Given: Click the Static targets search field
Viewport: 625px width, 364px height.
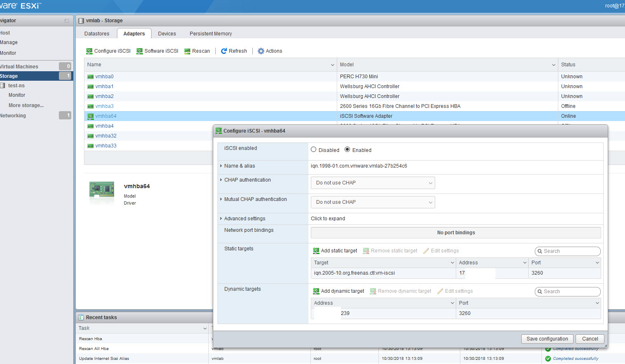Looking at the screenshot, I should coord(570,251).
